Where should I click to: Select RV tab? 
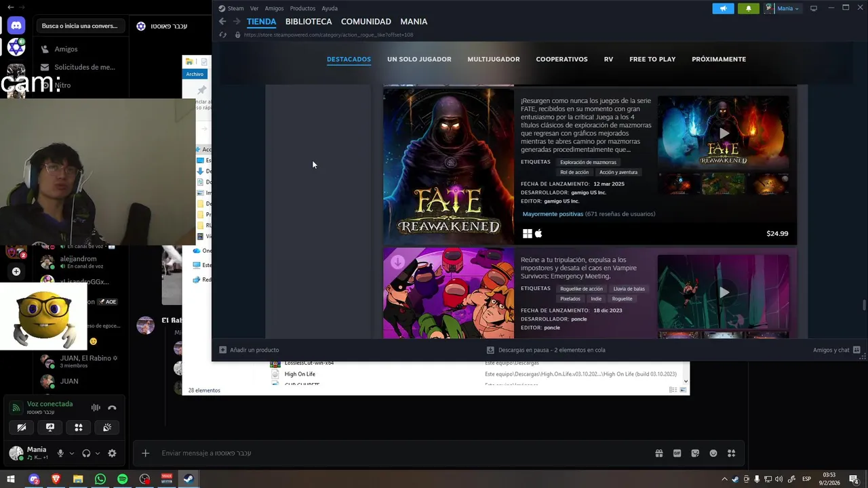click(x=608, y=59)
